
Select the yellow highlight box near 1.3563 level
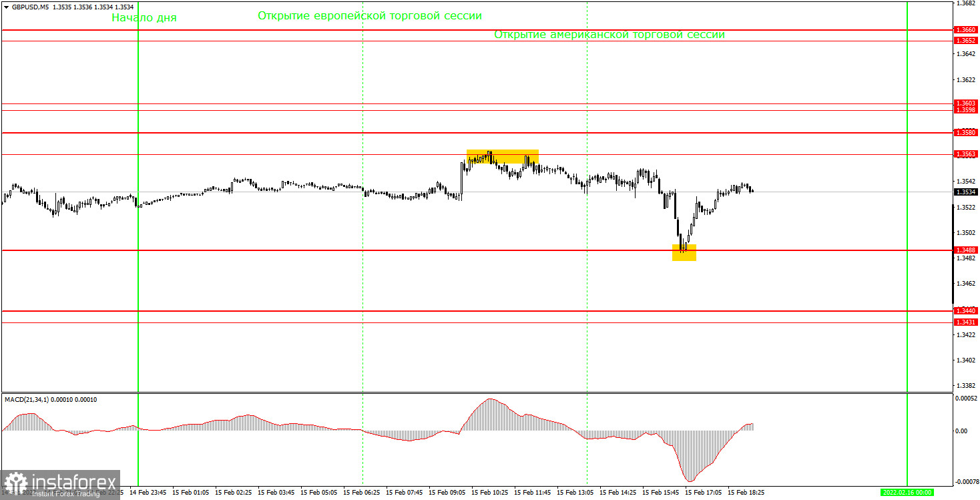point(503,156)
